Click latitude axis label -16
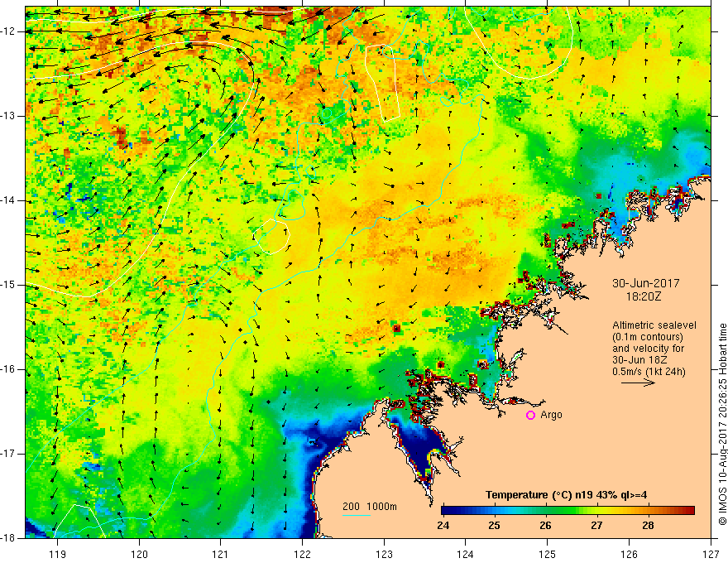Screen dimensions: 728x563 coord(9,369)
